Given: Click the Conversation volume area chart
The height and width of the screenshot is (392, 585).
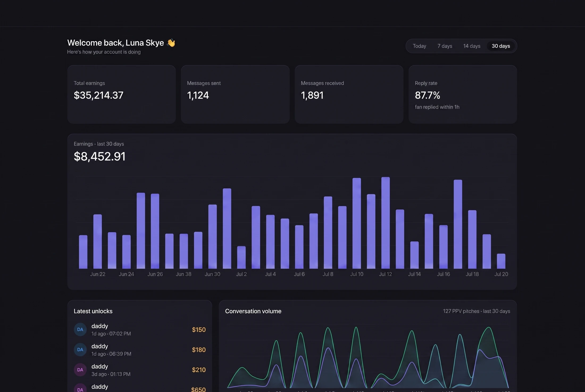Looking at the screenshot, I should [x=368, y=357].
